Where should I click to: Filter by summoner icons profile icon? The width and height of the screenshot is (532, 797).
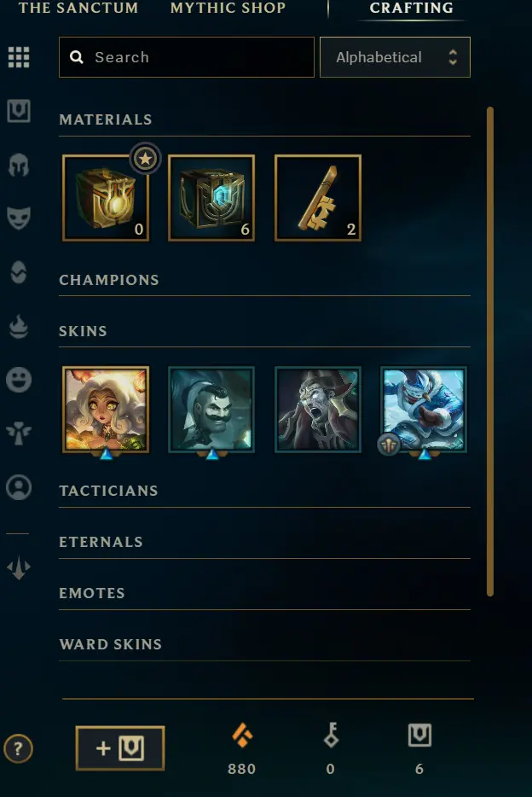(19, 487)
